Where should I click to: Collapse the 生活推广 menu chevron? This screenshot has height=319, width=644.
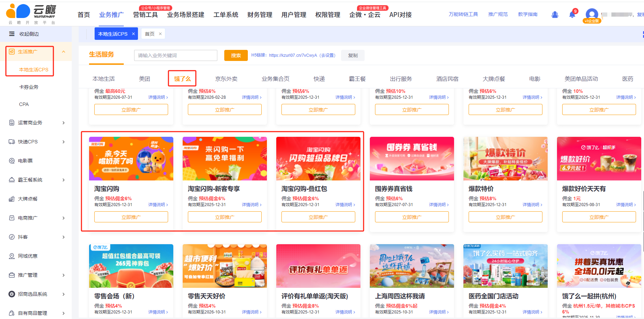(63, 52)
